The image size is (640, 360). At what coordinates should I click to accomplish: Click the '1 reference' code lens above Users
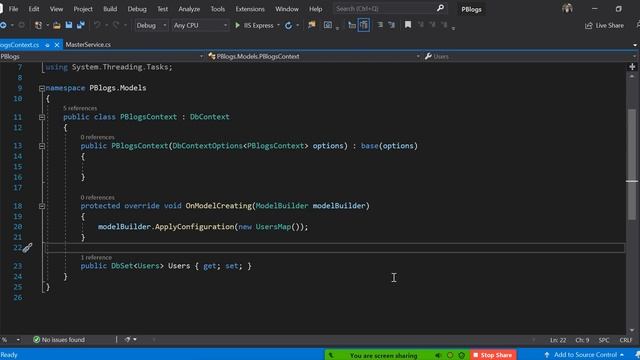pos(96,258)
